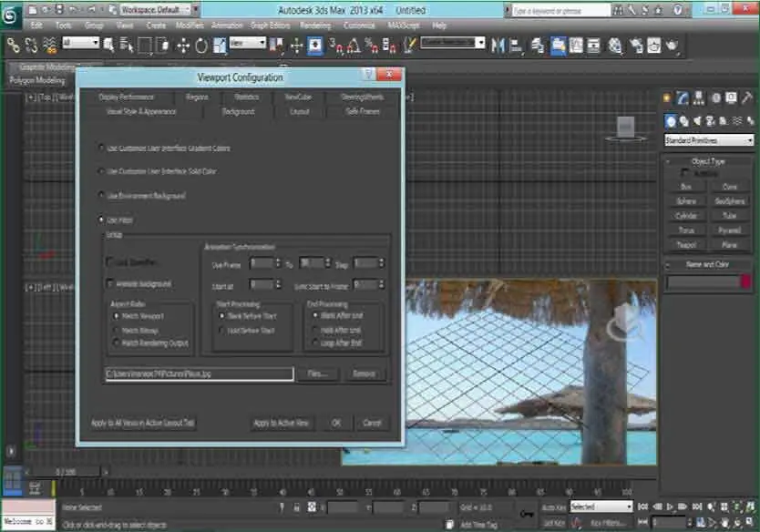Switch to the Layout tab

click(x=300, y=111)
